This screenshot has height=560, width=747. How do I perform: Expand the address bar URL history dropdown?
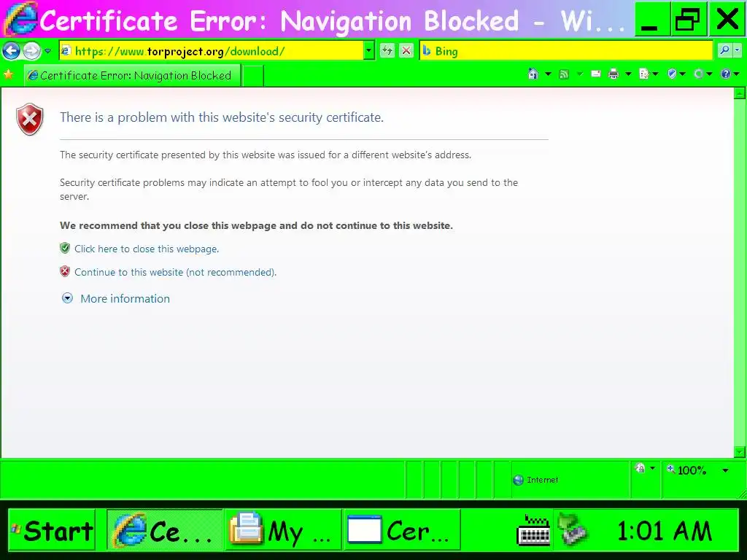pyautogui.click(x=368, y=51)
